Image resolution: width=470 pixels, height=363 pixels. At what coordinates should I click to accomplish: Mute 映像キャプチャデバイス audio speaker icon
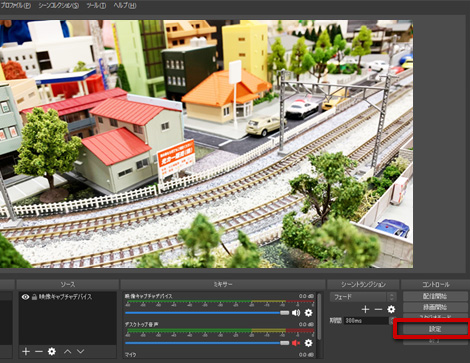[x=296, y=313]
